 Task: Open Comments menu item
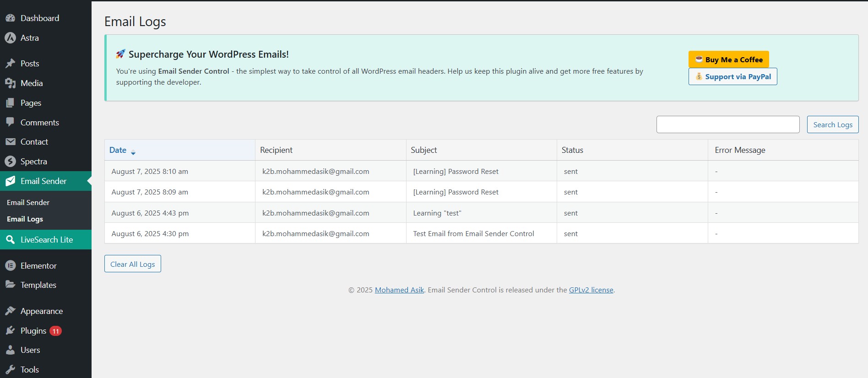(46, 123)
